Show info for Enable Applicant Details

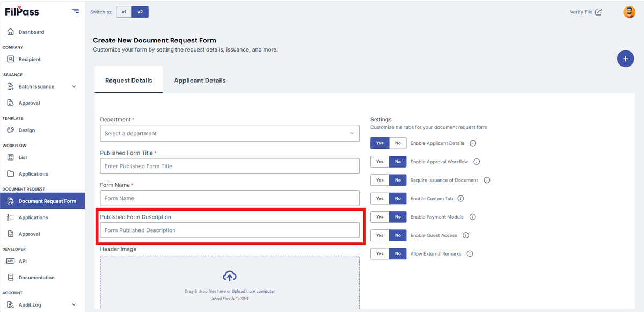tap(473, 143)
